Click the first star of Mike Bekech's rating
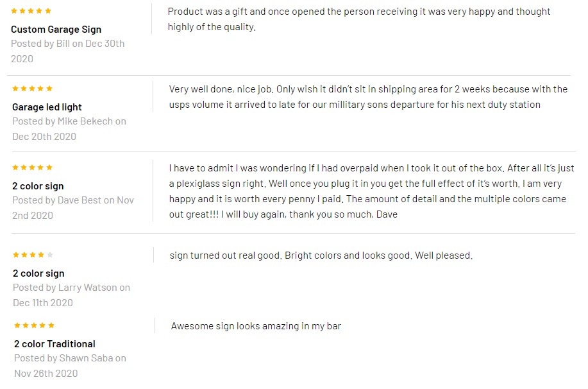Image resolution: width=588 pixels, height=389 pixels. (x=15, y=89)
